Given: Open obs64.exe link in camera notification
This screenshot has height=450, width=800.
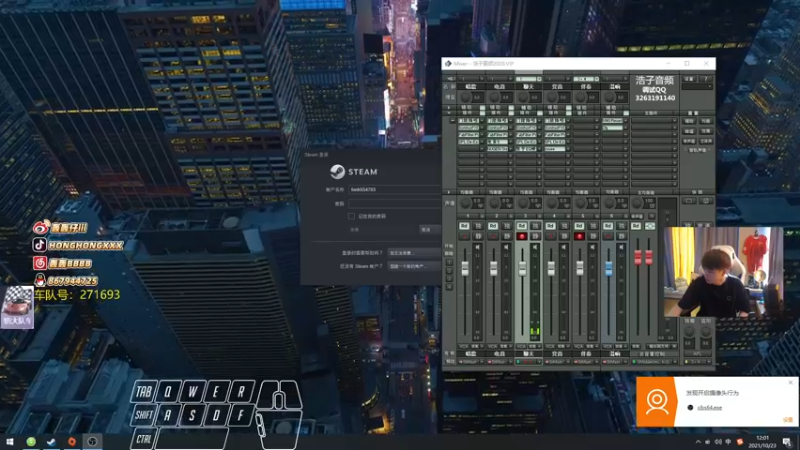Looking at the screenshot, I should (x=709, y=408).
